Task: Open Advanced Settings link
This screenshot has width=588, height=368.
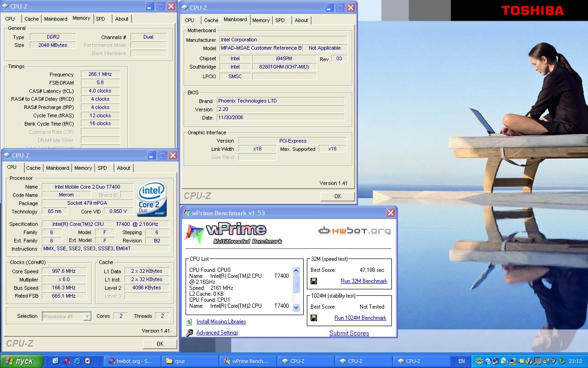Action: click(x=217, y=333)
